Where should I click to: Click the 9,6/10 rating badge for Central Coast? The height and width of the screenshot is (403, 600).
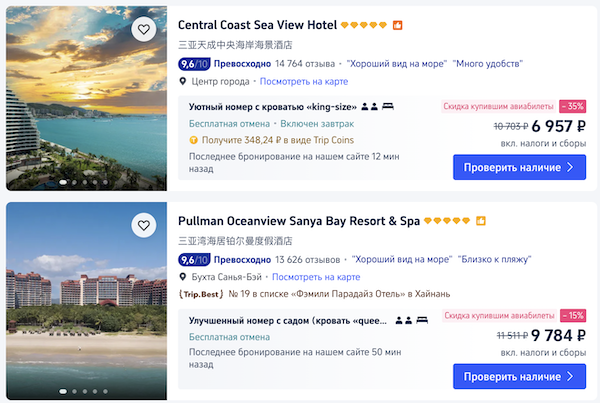194,63
